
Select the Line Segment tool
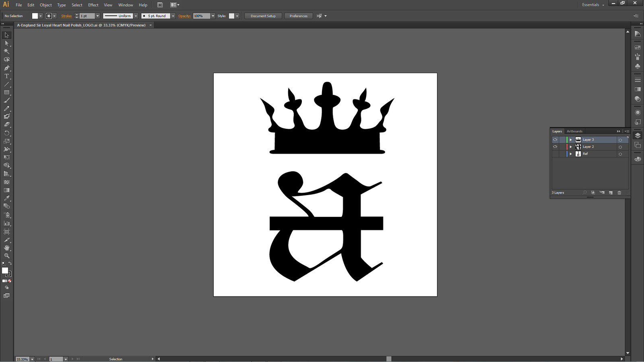pos(6,84)
